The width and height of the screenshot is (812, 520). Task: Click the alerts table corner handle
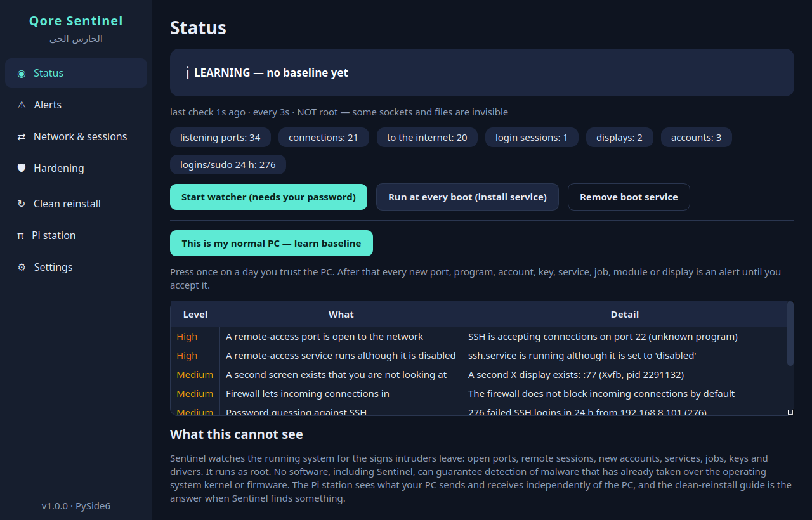coord(790,412)
